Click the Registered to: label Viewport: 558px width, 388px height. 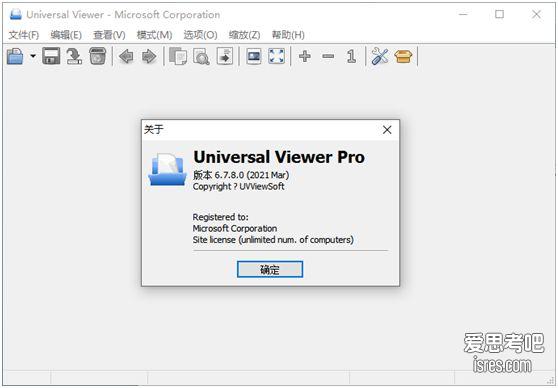(221, 217)
